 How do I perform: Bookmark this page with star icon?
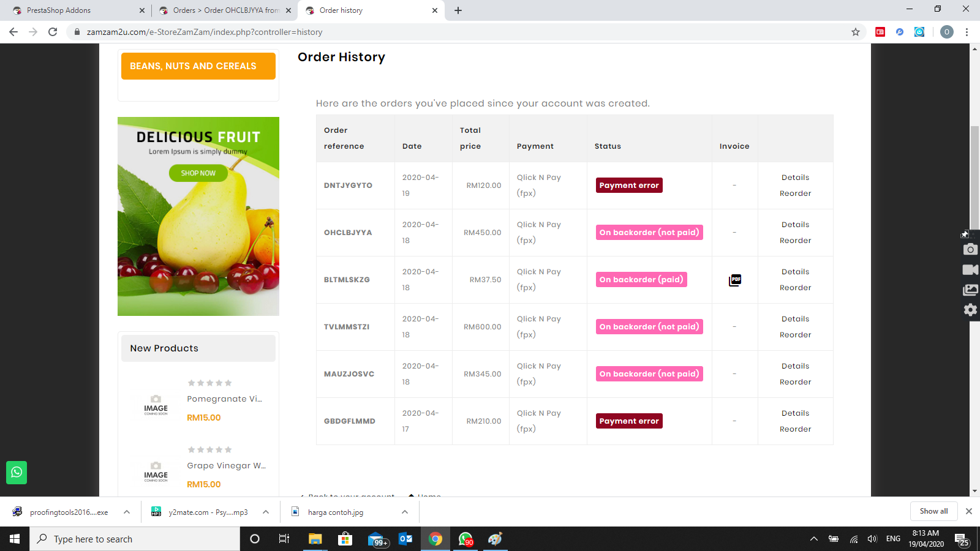856,32
